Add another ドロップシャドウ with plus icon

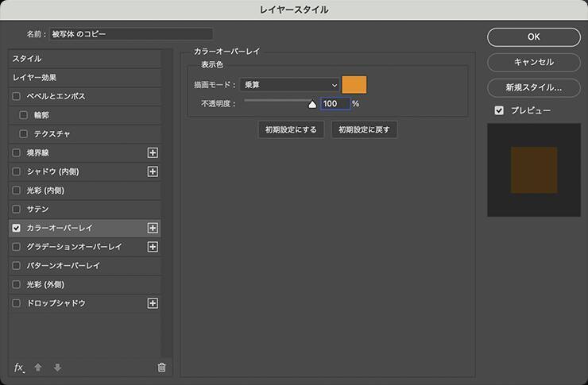click(153, 303)
